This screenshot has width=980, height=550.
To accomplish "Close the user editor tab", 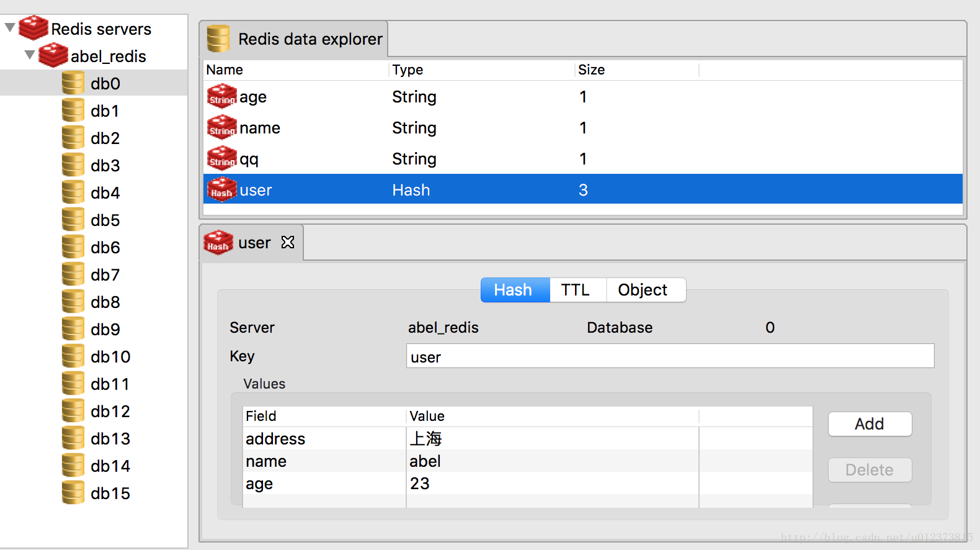I will pyautogui.click(x=288, y=242).
